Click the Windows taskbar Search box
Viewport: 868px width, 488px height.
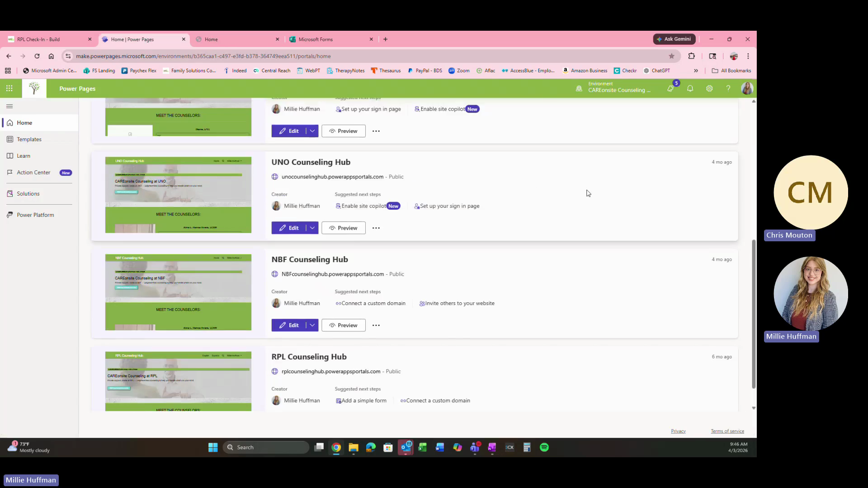(x=266, y=447)
